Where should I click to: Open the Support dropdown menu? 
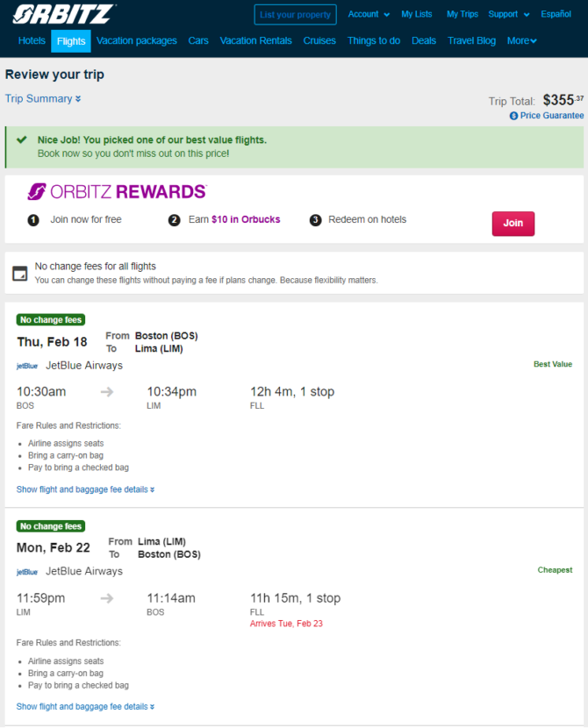pos(509,14)
